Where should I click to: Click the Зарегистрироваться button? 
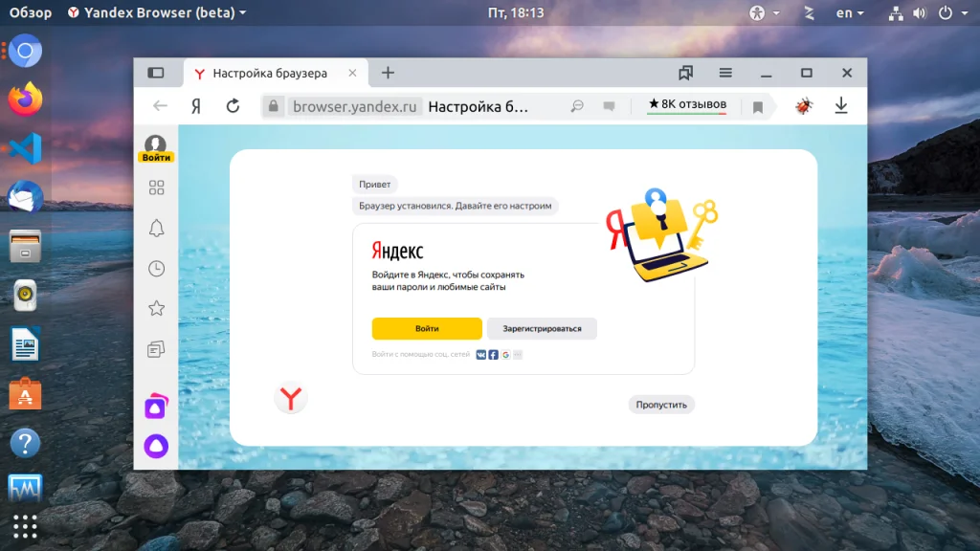click(x=542, y=329)
